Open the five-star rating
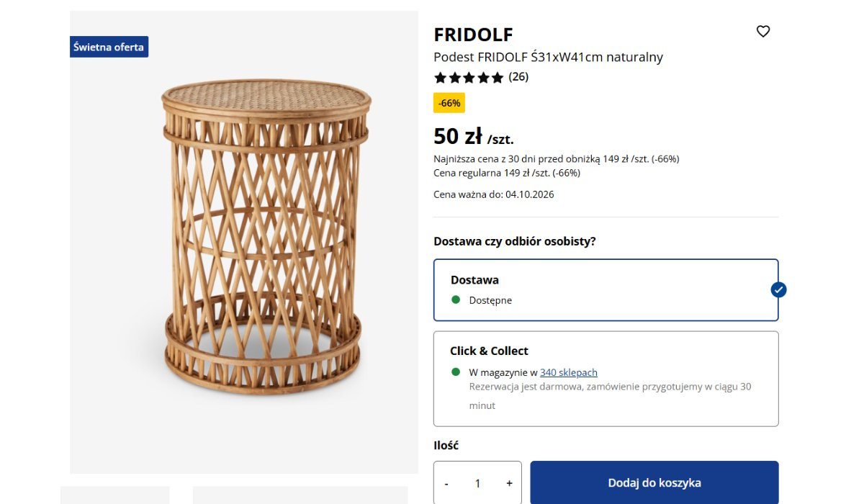 click(469, 78)
